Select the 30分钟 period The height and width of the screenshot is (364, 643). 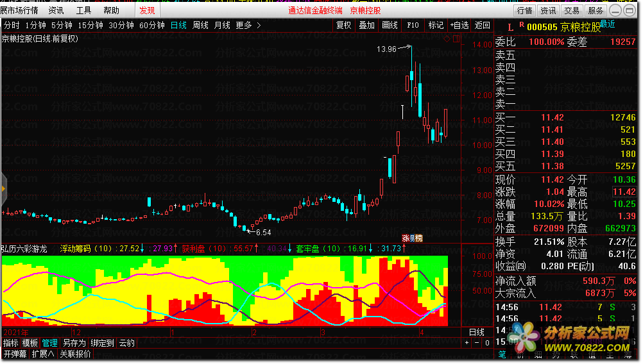[x=121, y=26]
